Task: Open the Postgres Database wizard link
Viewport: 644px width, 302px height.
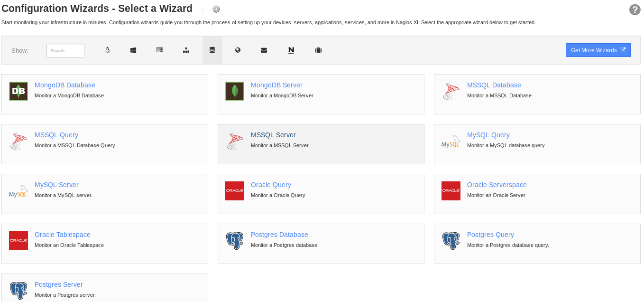Action: pyautogui.click(x=279, y=235)
